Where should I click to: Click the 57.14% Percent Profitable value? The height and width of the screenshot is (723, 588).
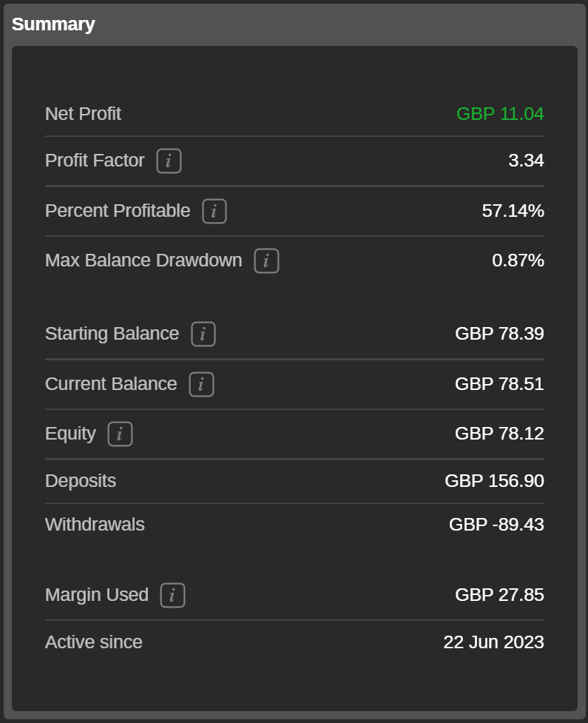coord(513,211)
